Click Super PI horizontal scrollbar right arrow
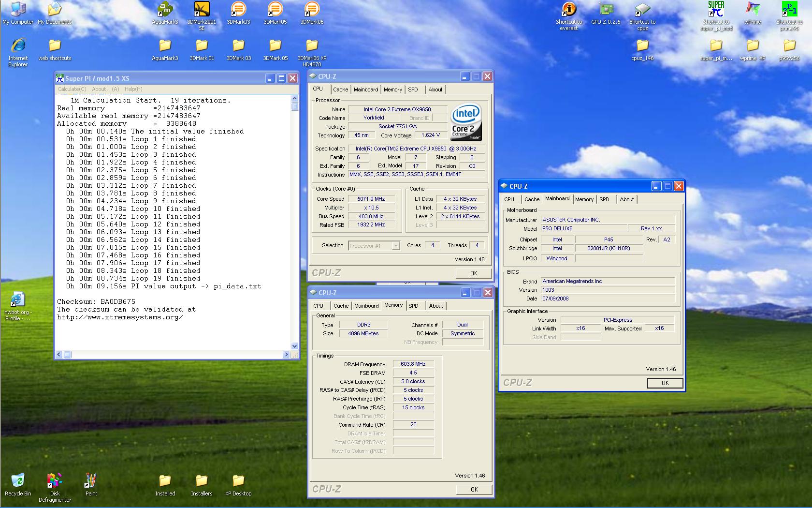This screenshot has width=812, height=508. pyautogui.click(x=287, y=355)
